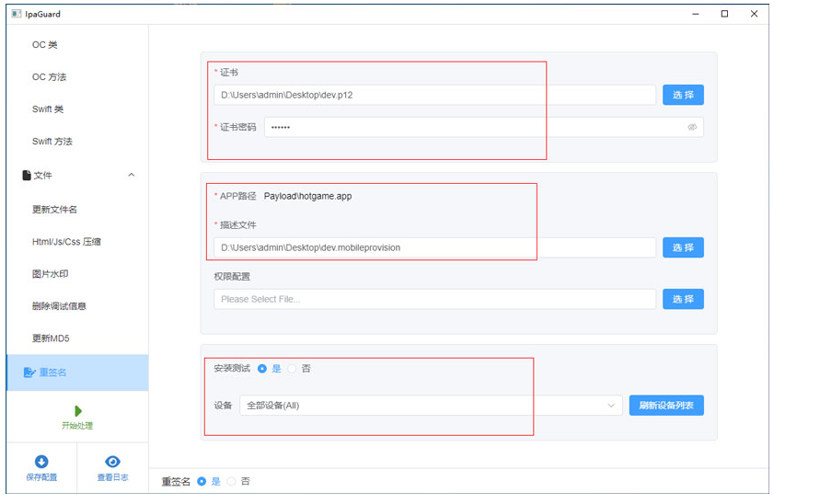Select 是 radio for 安装测试
Screen dimensions: 820x504
(x=262, y=369)
